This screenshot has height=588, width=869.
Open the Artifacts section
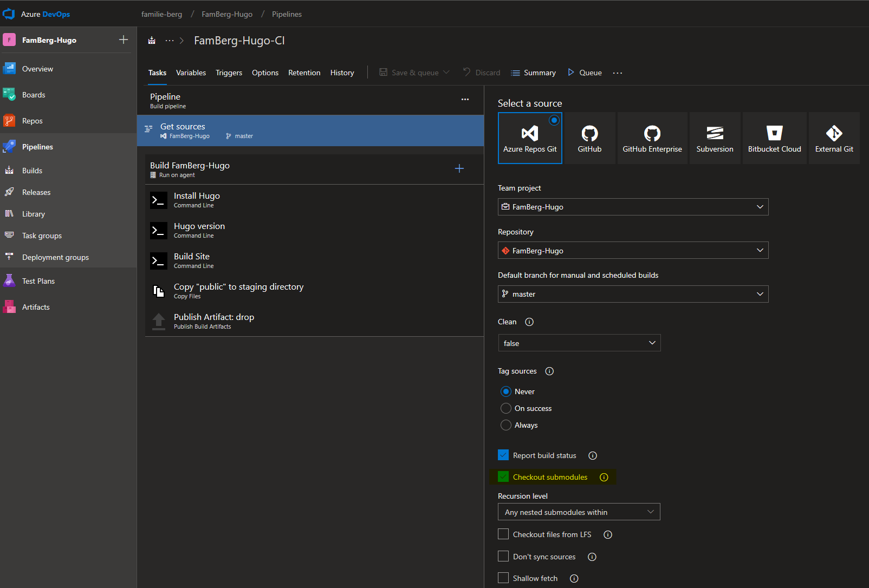(x=36, y=306)
